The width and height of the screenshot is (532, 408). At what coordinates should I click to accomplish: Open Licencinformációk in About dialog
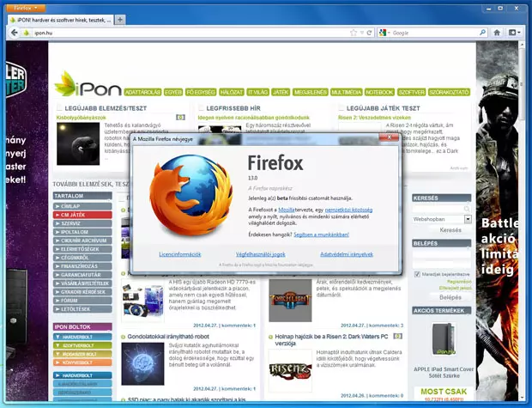coord(180,254)
